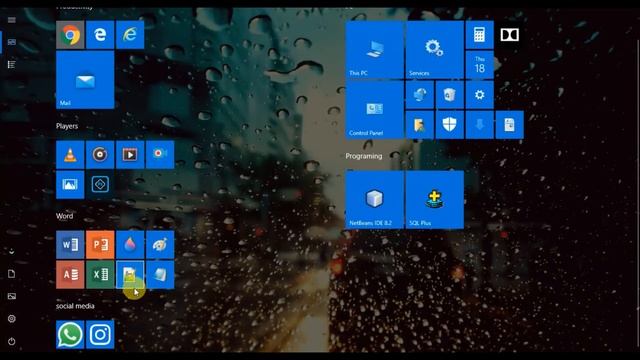Screen dimensions: 640x360
Task: Open the network globe tile
Action: coord(420,95)
